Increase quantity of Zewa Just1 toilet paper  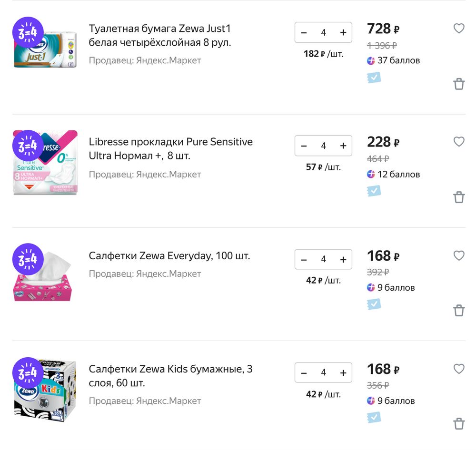(343, 32)
